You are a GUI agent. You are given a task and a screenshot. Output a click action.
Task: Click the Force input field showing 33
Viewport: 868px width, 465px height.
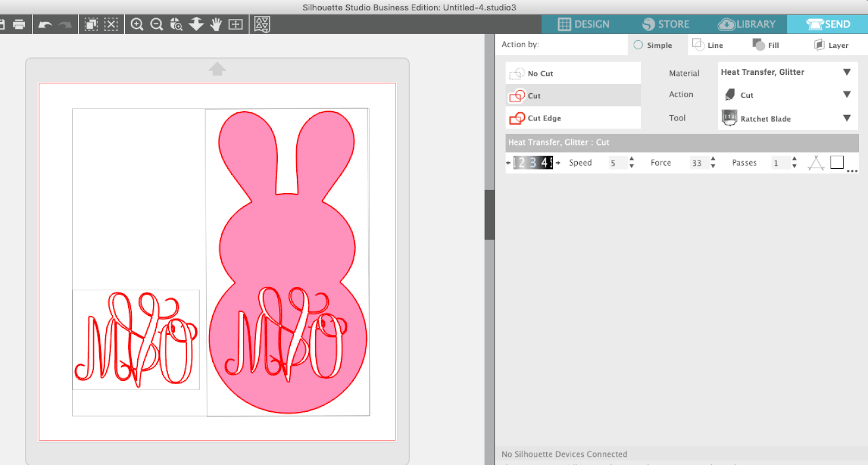(699, 163)
